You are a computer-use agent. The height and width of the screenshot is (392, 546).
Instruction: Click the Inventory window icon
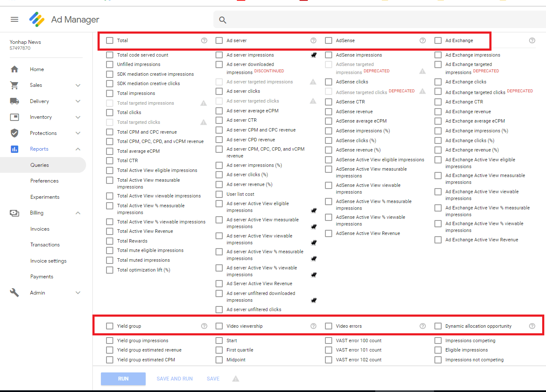coord(14,117)
